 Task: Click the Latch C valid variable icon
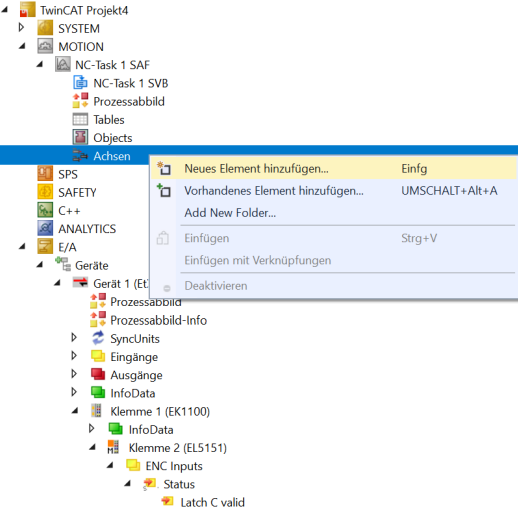(167, 501)
